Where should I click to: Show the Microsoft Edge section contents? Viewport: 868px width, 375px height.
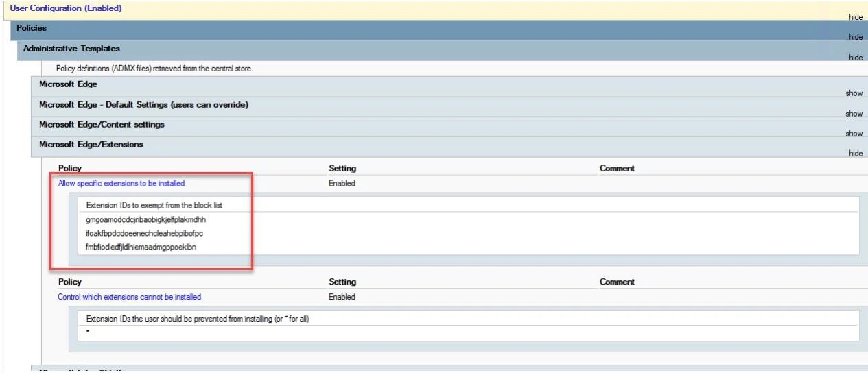tap(854, 93)
